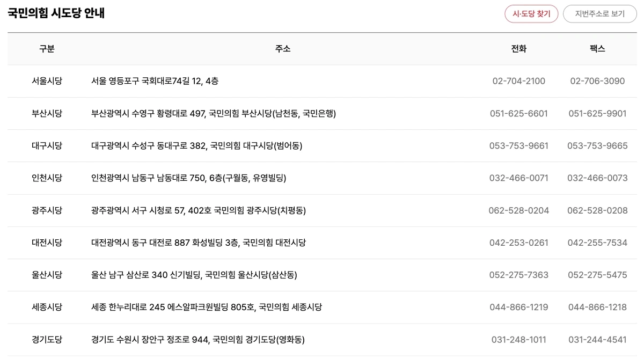Select the 경기도당 entry
The width and height of the screenshot is (644, 359).
click(47, 339)
